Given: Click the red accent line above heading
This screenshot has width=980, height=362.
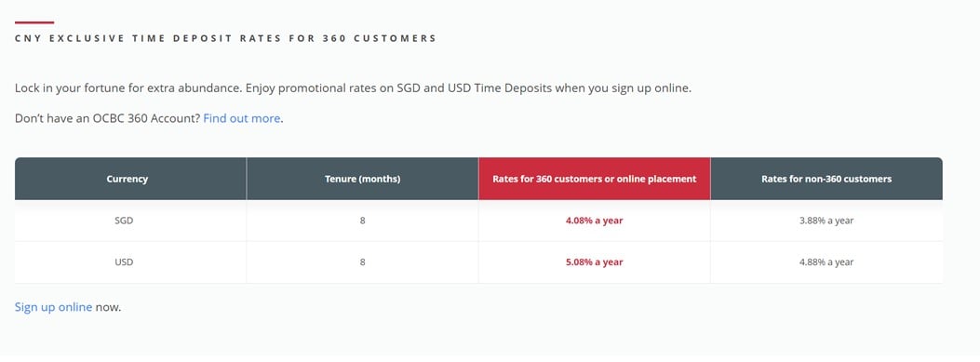Looking at the screenshot, I should tap(34, 22).
